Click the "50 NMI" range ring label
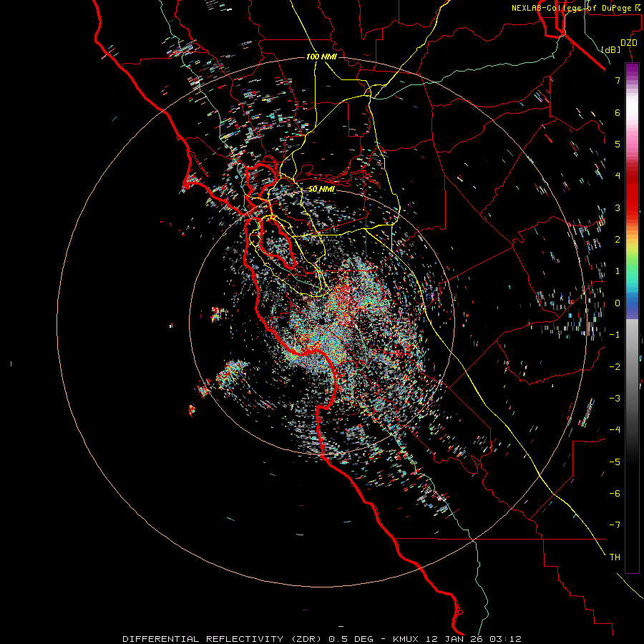Screen dimensions: 644x644 pos(321,189)
